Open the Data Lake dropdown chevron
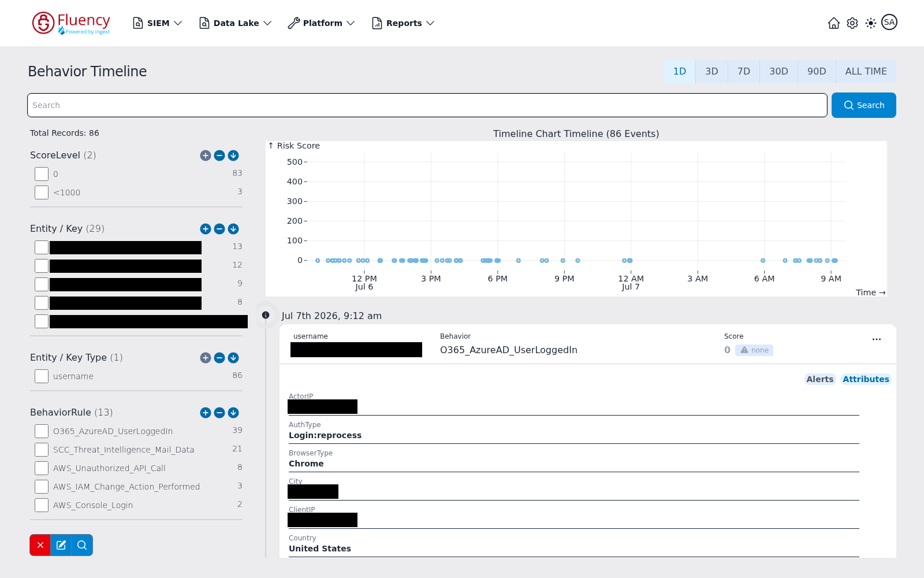Viewport: 924px width, 578px height. pyautogui.click(x=267, y=23)
